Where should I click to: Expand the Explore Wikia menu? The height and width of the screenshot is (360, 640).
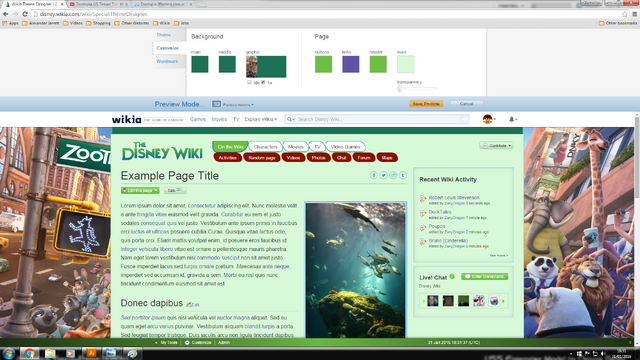[x=261, y=119]
